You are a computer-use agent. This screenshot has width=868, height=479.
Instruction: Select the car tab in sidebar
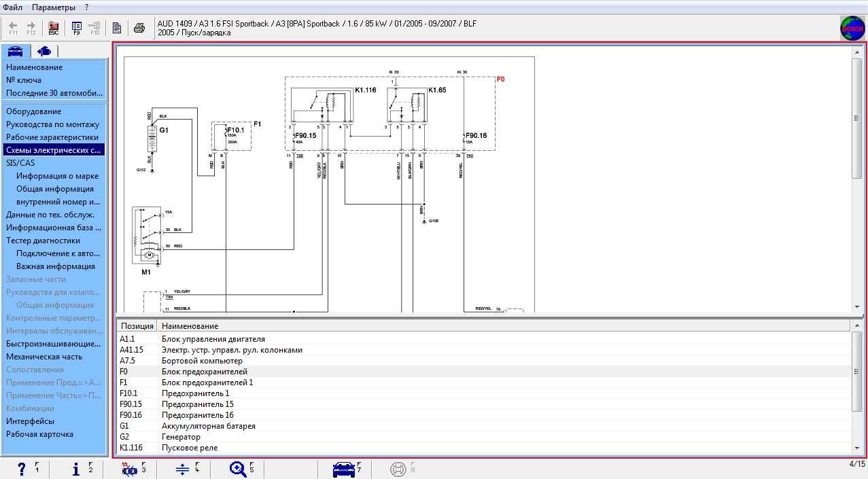(16, 51)
